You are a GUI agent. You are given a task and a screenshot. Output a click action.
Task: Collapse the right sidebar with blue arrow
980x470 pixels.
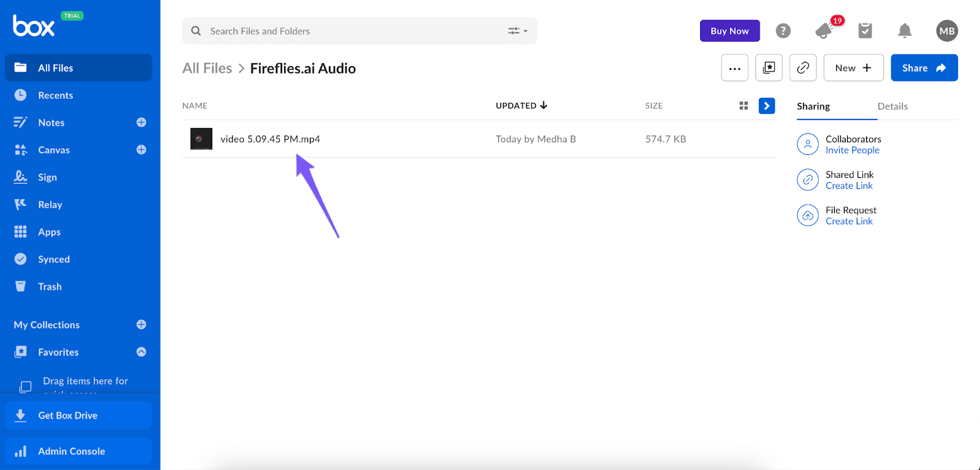(767, 106)
